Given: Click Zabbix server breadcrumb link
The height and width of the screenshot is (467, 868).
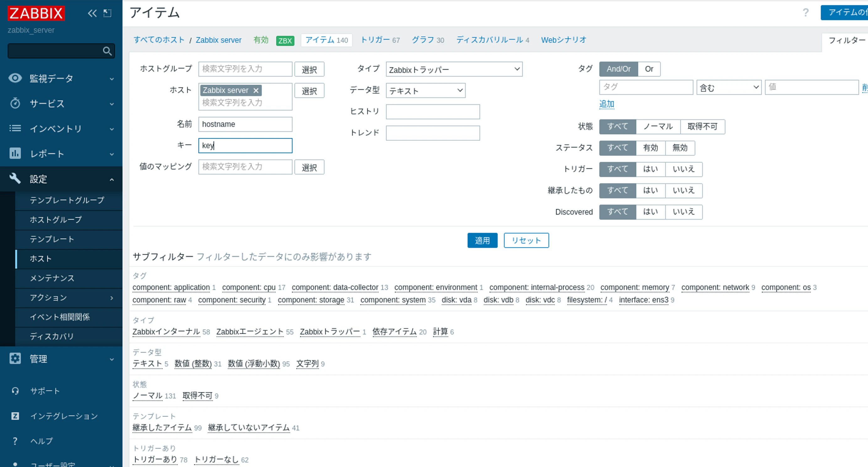Looking at the screenshot, I should pos(218,40).
